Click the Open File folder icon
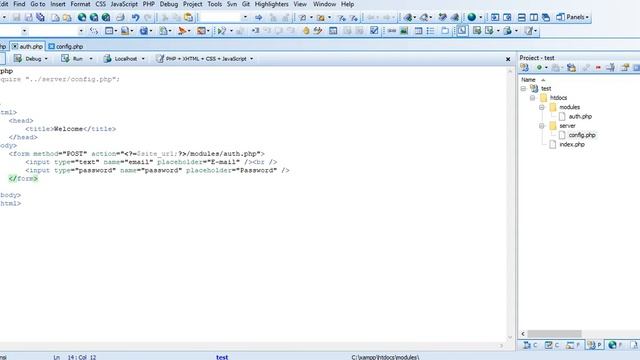This screenshot has height=360, width=640. pyautogui.click(x=67, y=17)
